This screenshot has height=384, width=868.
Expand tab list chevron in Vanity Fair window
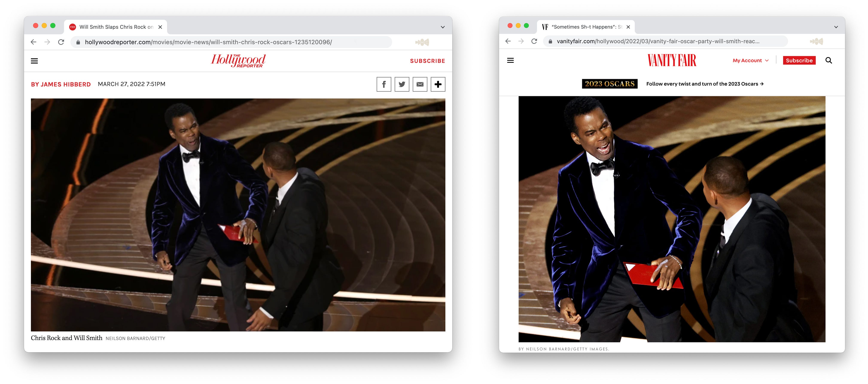pyautogui.click(x=836, y=27)
